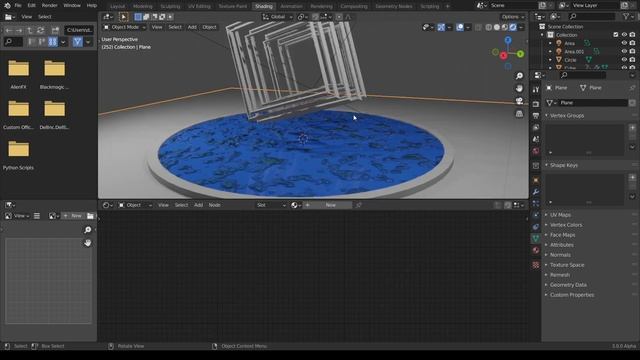Click the viewport zoom magnifier gizmo
This screenshot has height=360, width=640.
519,76
